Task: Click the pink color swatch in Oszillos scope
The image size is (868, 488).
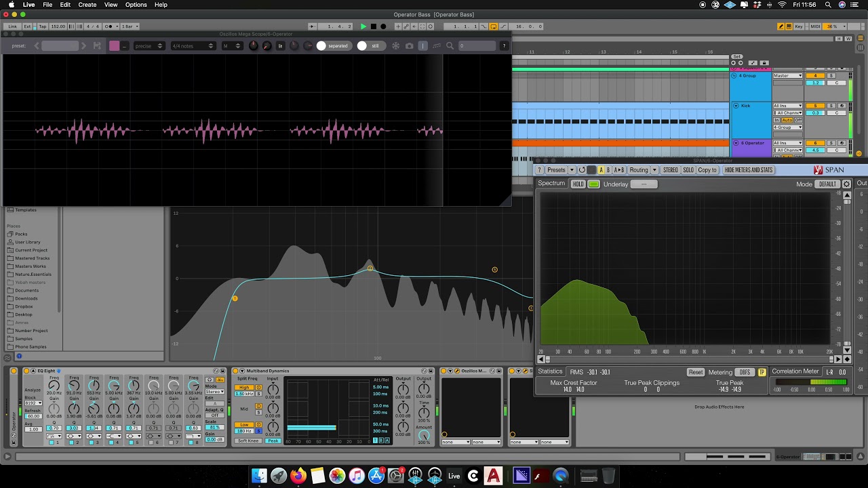Action: [114, 46]
